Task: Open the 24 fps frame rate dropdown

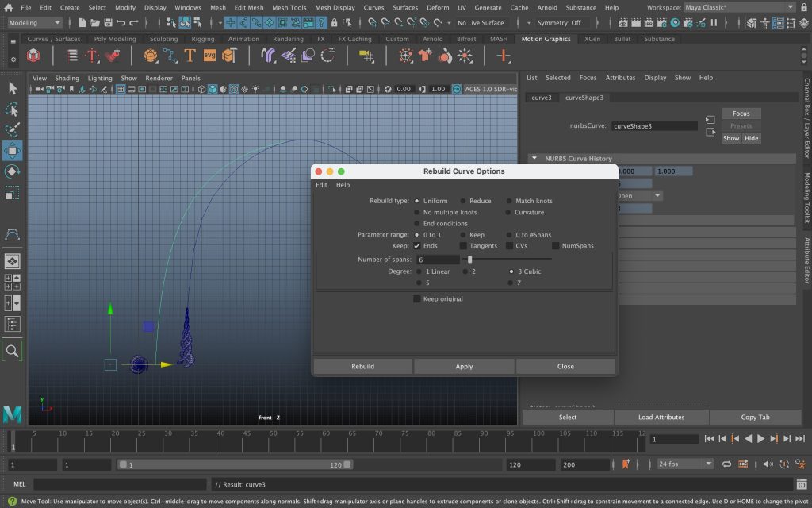Action: pos(686,464)
